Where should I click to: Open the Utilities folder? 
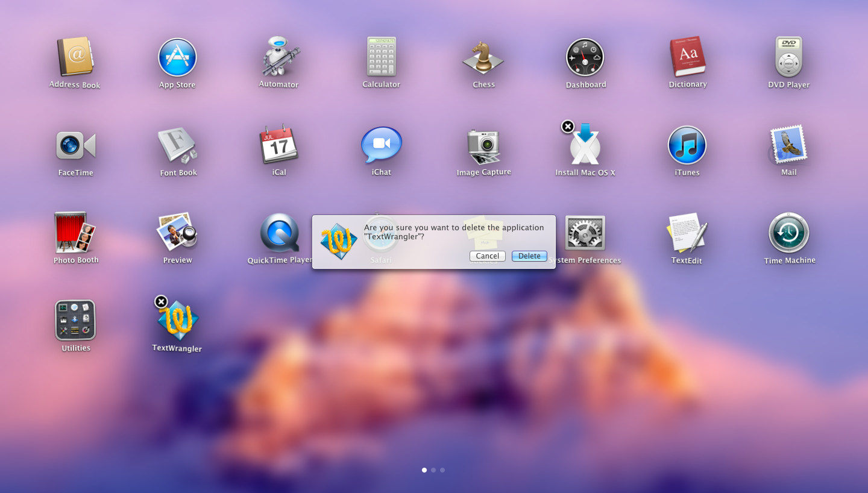(x=75, y=320)
